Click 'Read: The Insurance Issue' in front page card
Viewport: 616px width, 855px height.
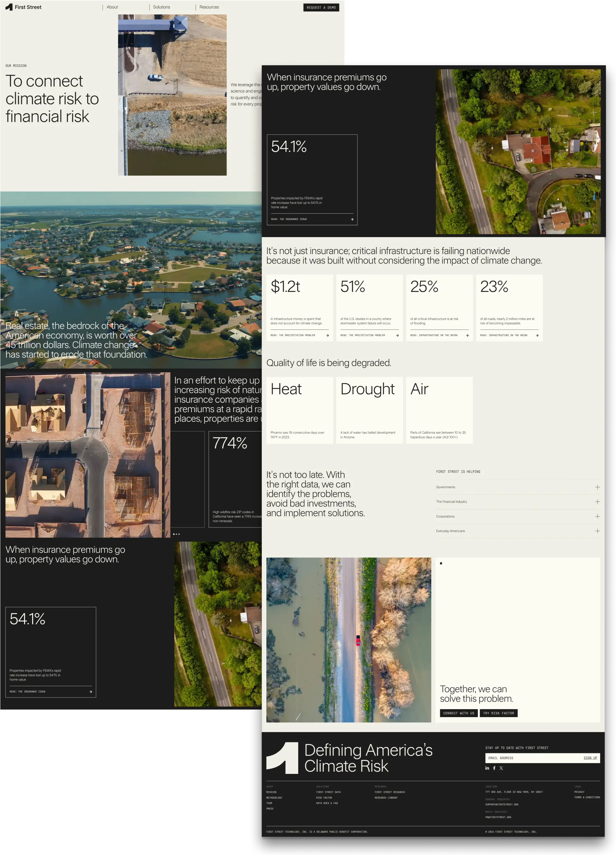tap(289, 219)
